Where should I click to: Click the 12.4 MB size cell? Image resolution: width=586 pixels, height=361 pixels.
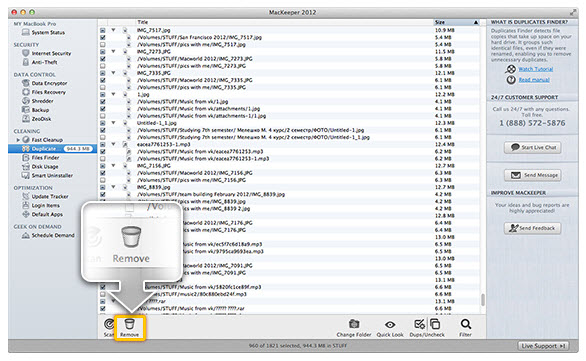444,144
